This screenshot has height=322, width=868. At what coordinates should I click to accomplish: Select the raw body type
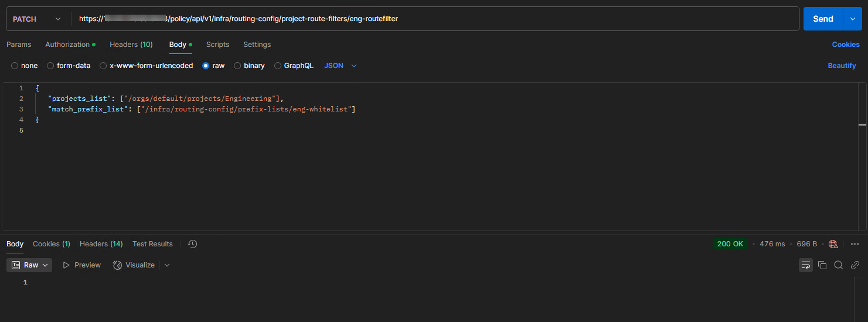(206, 66)
